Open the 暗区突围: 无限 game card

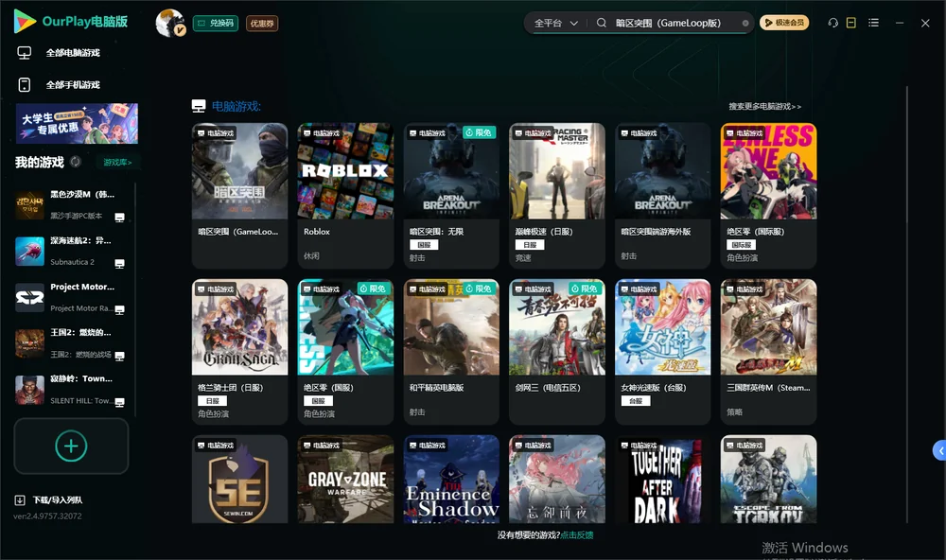[x=451, y=195]
